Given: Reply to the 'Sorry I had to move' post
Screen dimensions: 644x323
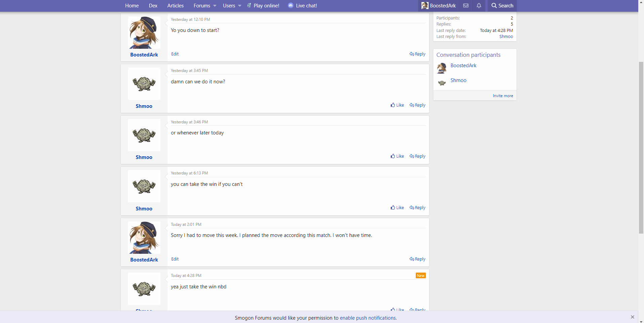Looking at the screenshot, I should [x=417, y=259].
